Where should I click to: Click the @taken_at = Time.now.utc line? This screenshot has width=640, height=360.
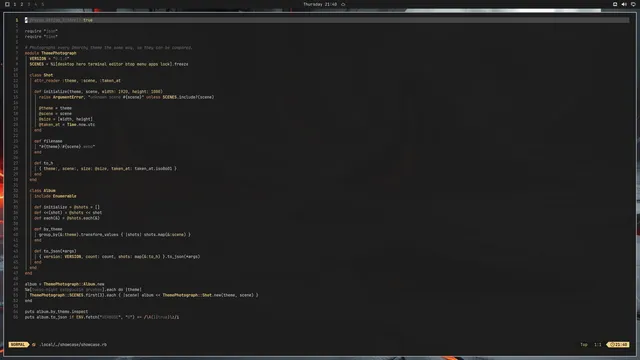pyautogui.click(x=67, y=124)
